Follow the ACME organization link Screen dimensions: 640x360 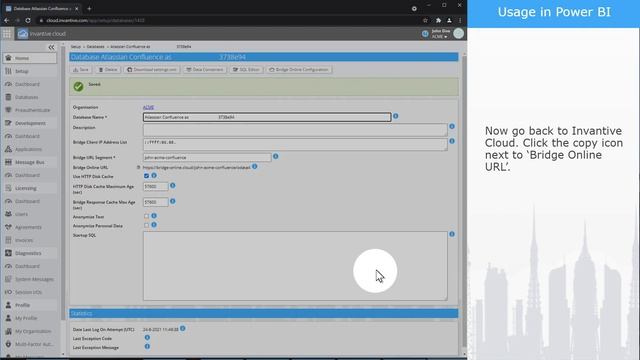[x=148, y=107]
